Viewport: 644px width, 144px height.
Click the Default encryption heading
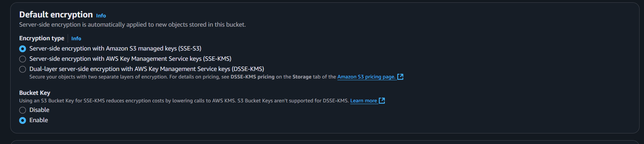coord(56,15)
